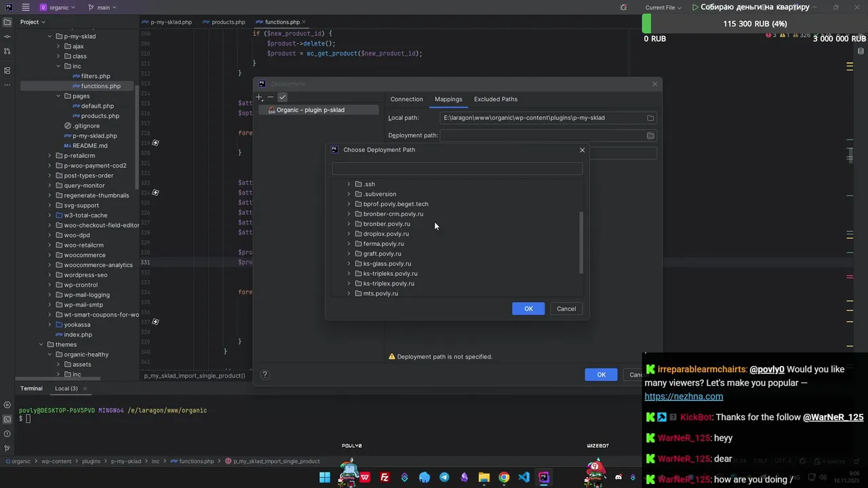
Task: Select the droplox.povly.ru folder
Action: pyautogui.click(x=386, y=234)
